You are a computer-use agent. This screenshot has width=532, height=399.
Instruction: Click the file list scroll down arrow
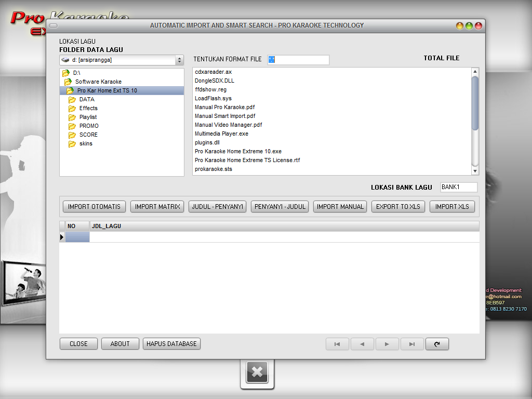(475, 171)
